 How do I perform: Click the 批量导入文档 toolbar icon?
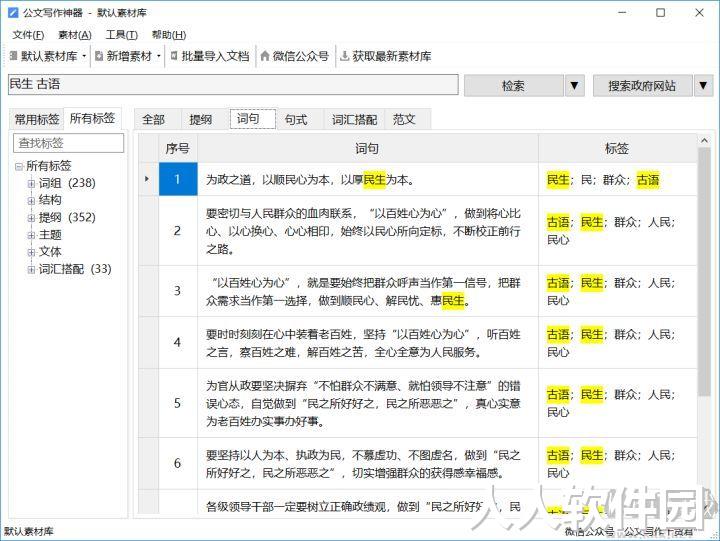coord(174,56)
